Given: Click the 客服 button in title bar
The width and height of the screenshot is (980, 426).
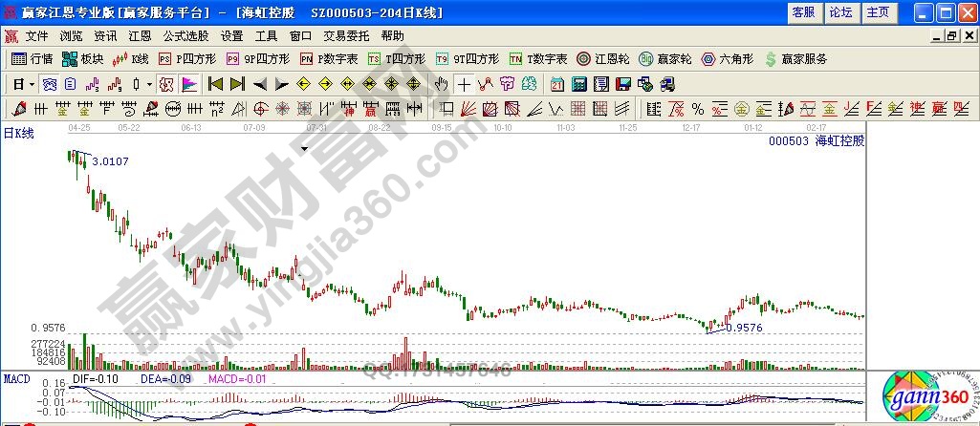Looking at the screenshot, I should coord(803,12).
